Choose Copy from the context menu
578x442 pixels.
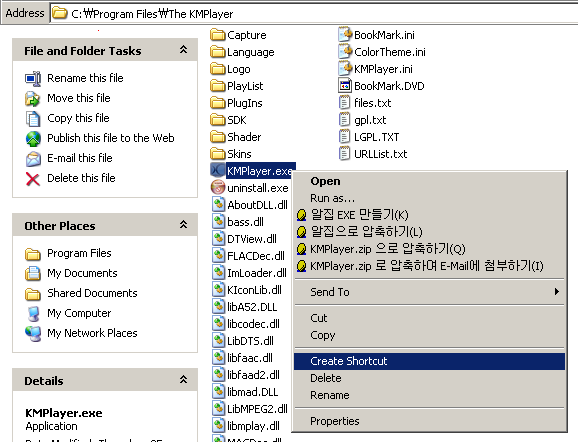coord(429,335)
